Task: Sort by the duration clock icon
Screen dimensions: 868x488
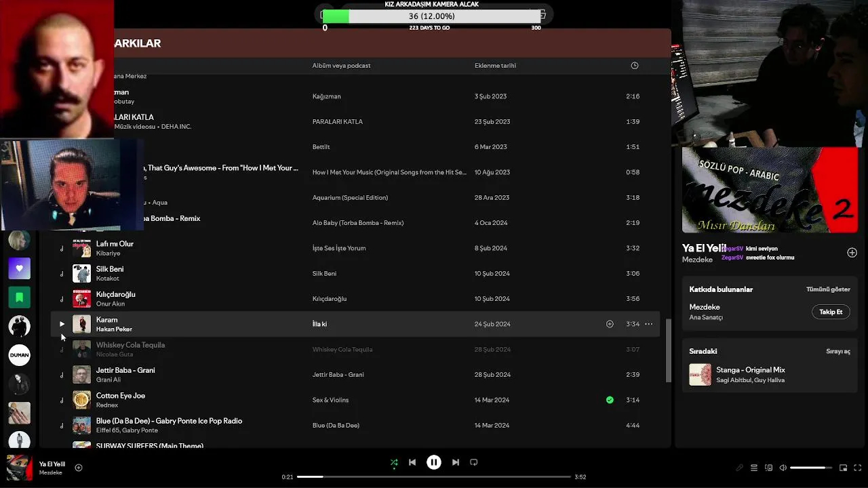Action: click(635, 66)
